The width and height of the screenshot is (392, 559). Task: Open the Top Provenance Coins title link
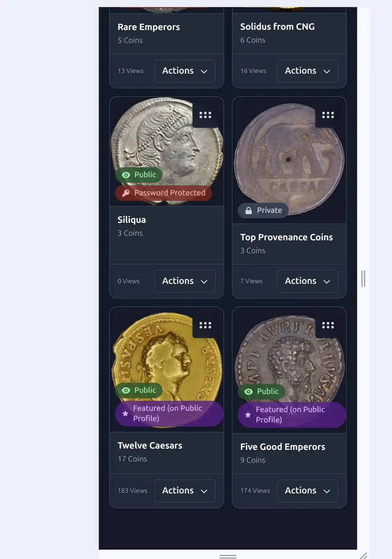(x=286, y=237)
